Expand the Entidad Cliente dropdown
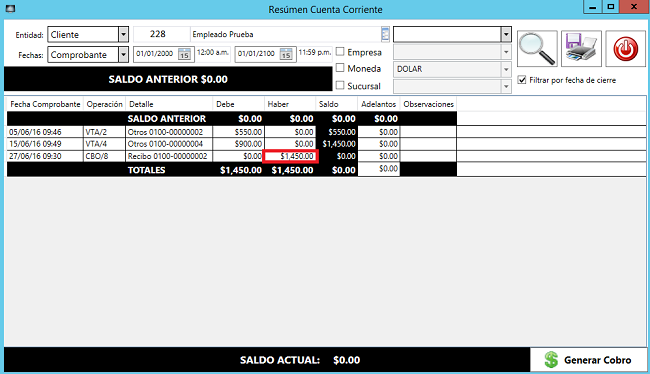 click(x=123, y=34)
